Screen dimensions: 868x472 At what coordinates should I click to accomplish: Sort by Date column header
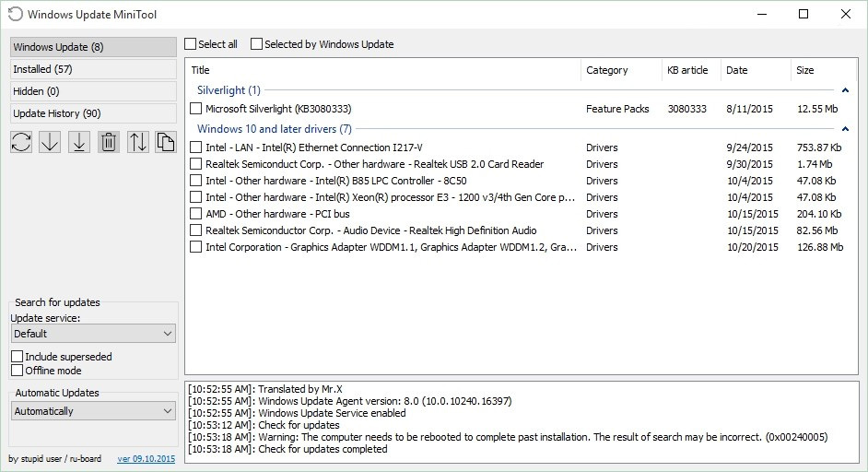tap(756, 70)
